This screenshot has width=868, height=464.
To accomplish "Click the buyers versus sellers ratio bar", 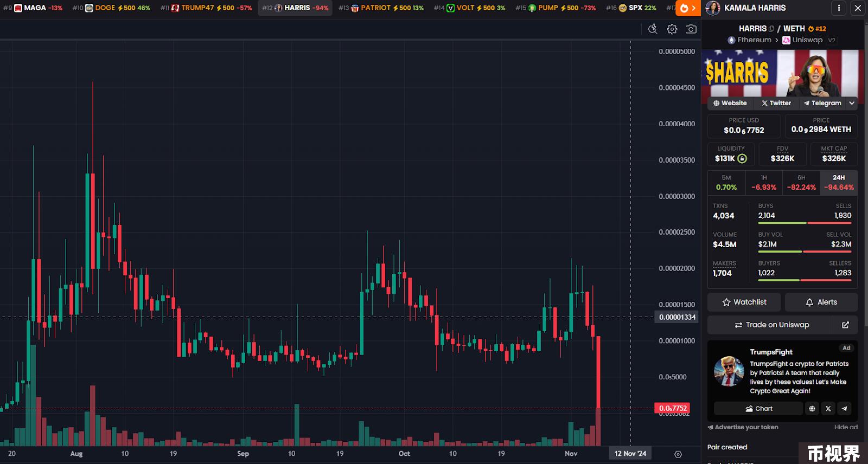I will [805, 280].
